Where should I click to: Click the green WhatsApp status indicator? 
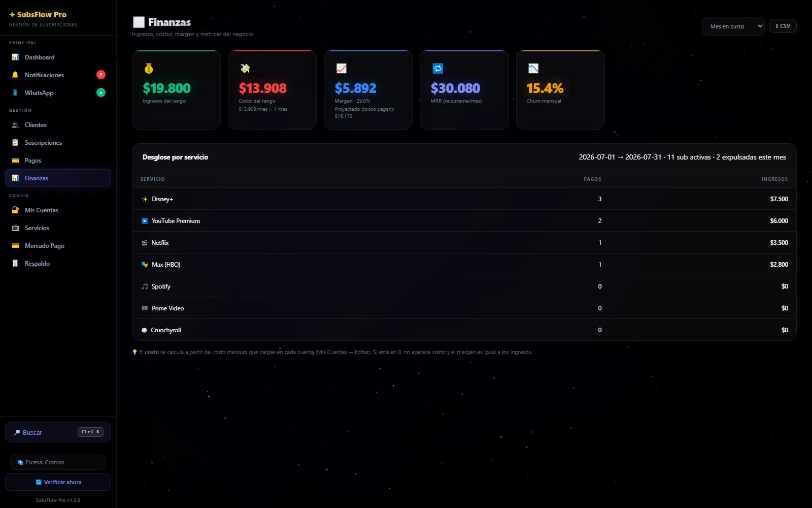[101, 92]
